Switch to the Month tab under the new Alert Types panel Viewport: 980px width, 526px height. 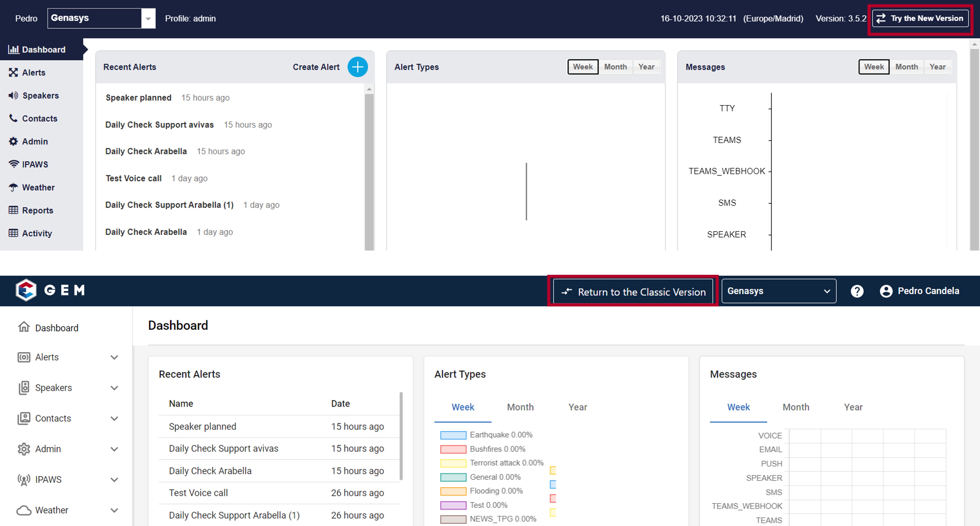[520, 407]
